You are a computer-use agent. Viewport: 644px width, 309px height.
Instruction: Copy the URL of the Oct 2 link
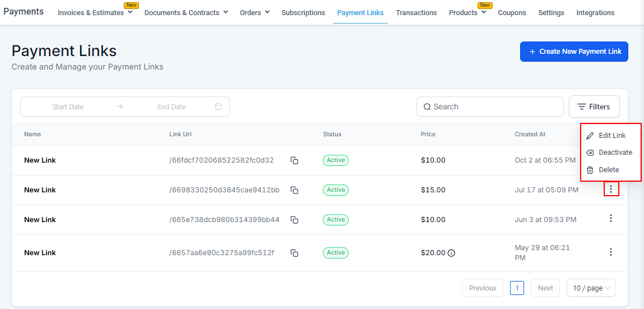294,160
